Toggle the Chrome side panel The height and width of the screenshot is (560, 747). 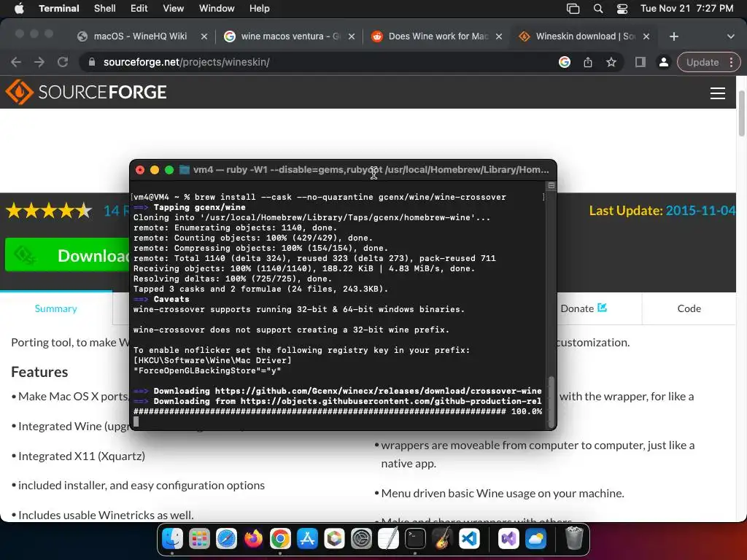(640, 62)
